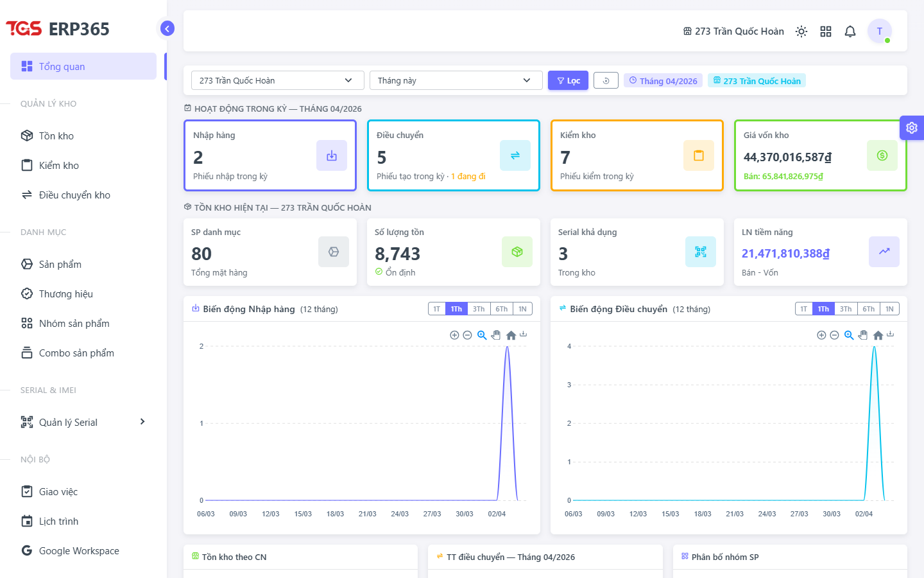Click header branch name 273 Trần Quốc Hoàn

[739, 31]
